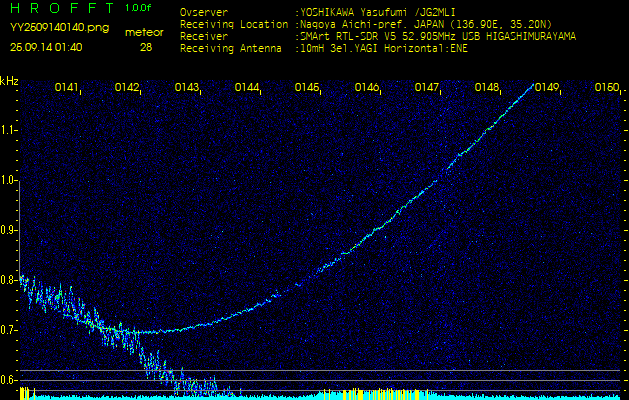Click the HROFFT title text
This screenshot has width=629, height=400.
click(x=63, y=8)
